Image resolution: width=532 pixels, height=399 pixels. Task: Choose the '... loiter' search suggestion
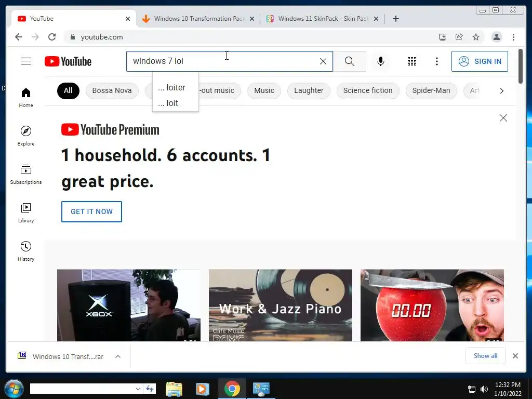point(176,87)
